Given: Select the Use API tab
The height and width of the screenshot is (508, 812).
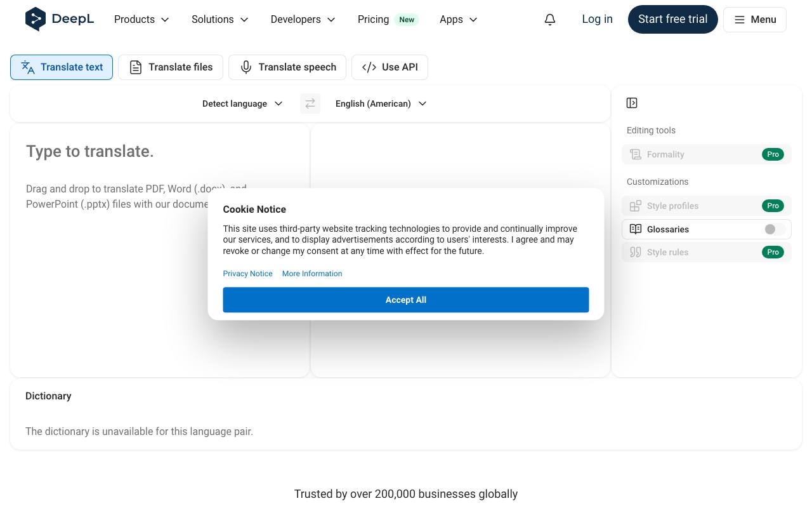Looking at the screenshot, I should 390,67.
